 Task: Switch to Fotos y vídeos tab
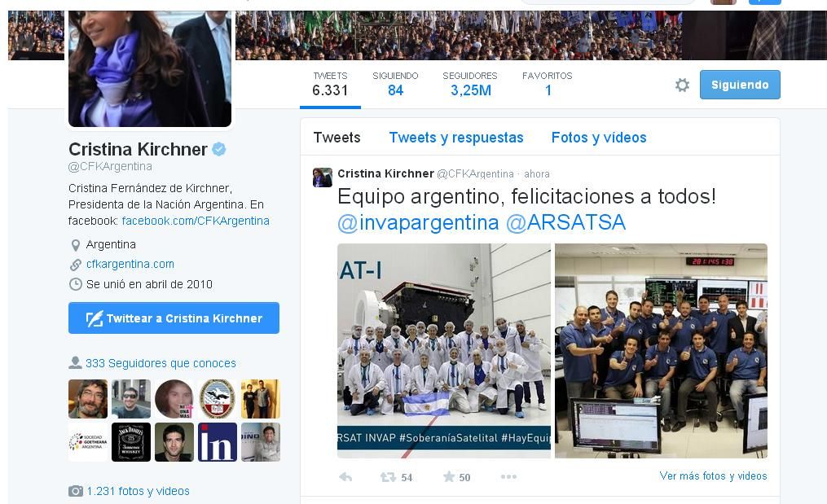pos(599,138)
